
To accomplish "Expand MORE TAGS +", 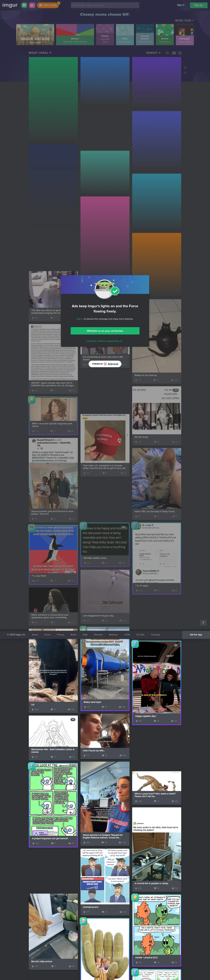I will (x=184, y=21).
